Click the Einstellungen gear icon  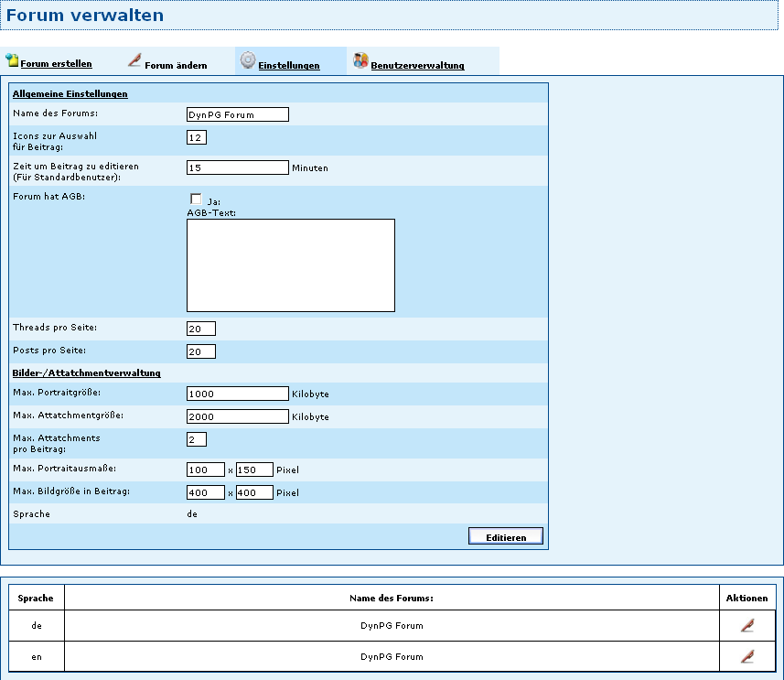point(247,60)
